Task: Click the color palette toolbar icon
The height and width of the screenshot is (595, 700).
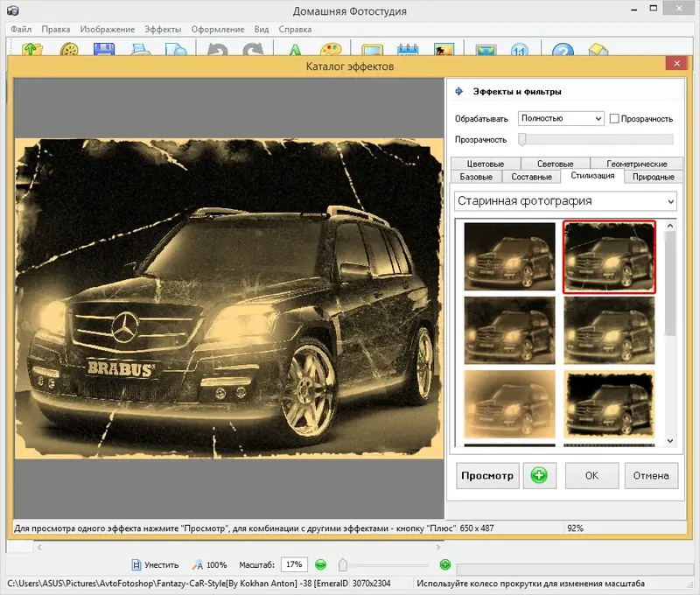Action: [x=330, y=51]
